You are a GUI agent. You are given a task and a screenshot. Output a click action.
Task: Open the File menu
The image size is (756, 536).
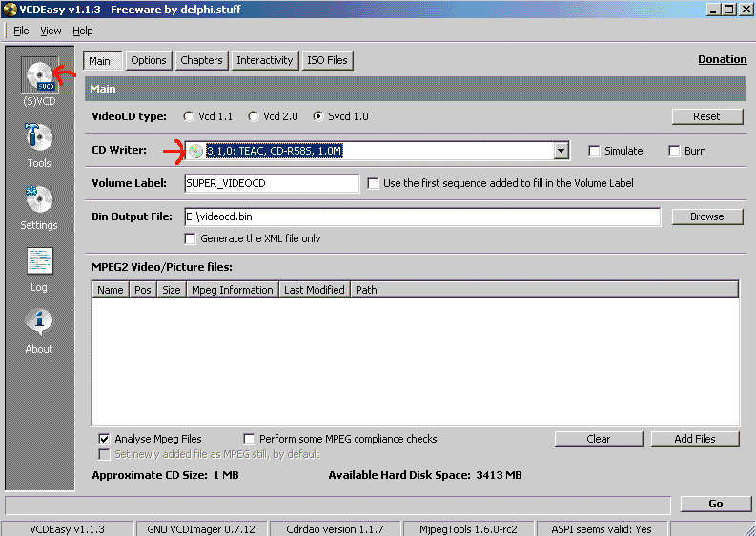coord(21,31)
